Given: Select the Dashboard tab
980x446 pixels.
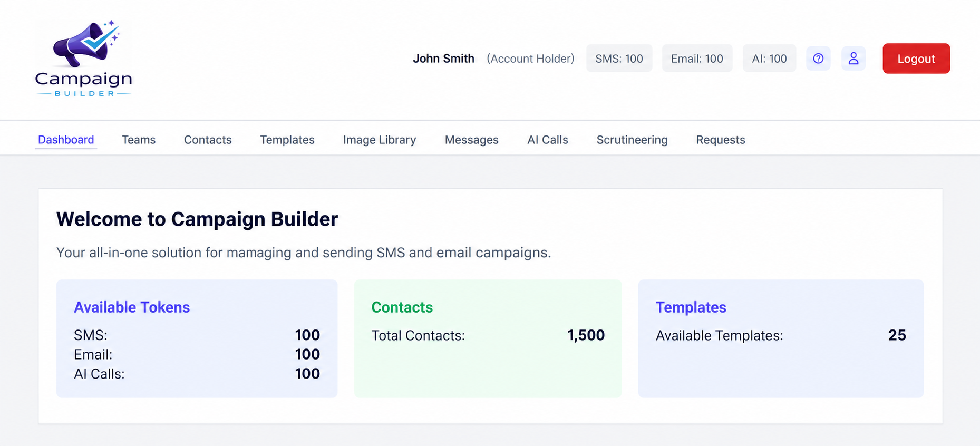Looking at the screenshot, I should (66, 140).
